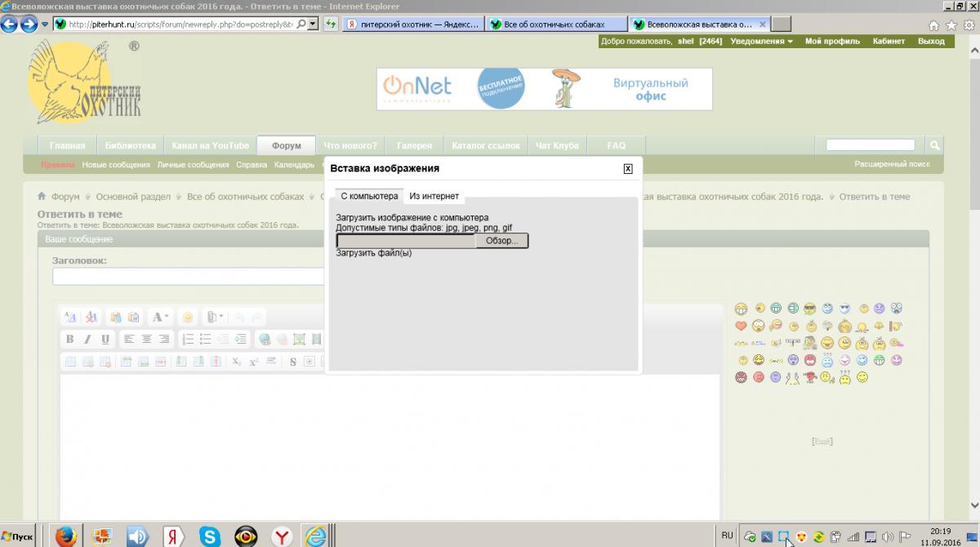Open address bar search dropdown arrow
Screen dimensions: 980x547
313,24
